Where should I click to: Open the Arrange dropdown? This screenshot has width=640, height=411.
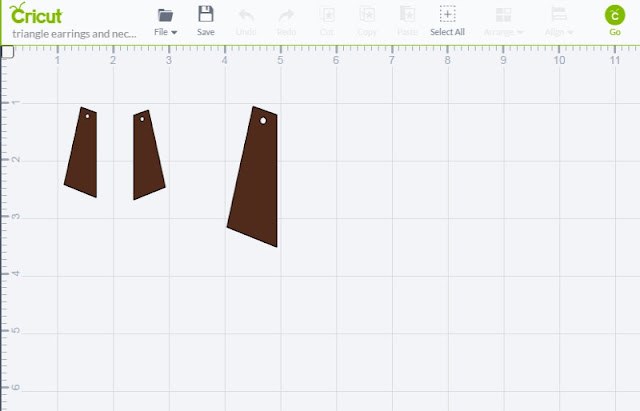point(503,22)
